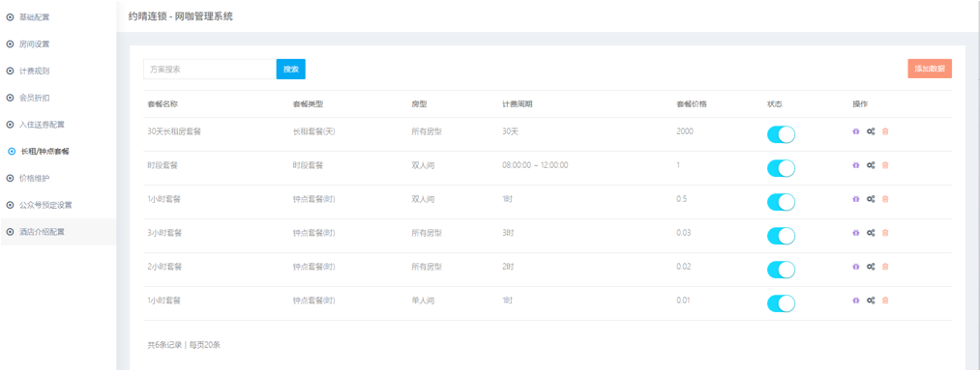The image size is (980, 372).
Task: Click the 2000 price cell
Action: [684, 131]
